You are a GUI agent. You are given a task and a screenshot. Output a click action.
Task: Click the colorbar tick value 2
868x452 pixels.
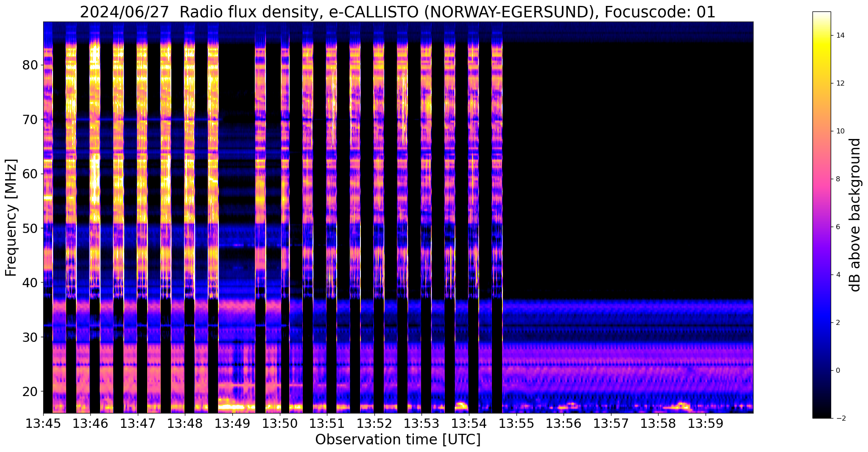click(x=838, y=323)
